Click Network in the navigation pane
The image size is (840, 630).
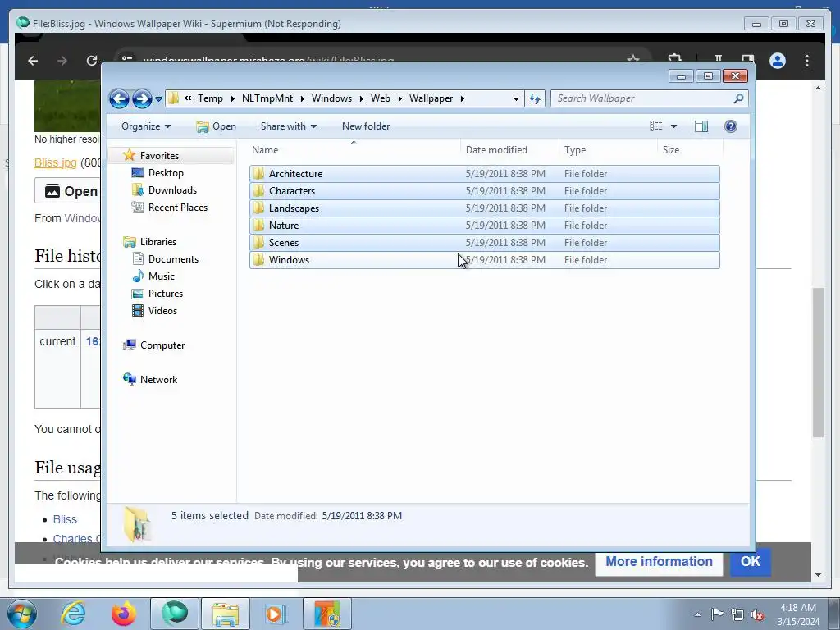pos(158,379)
